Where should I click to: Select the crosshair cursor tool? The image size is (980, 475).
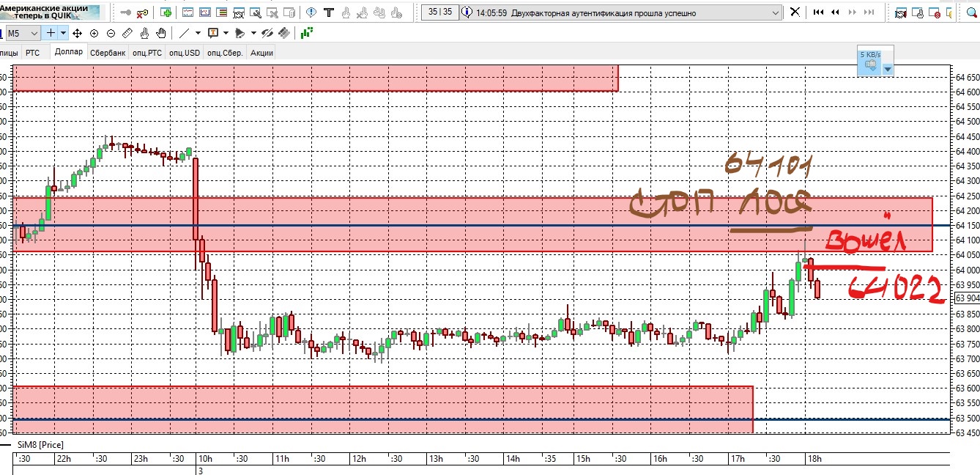tap(51, 33)
